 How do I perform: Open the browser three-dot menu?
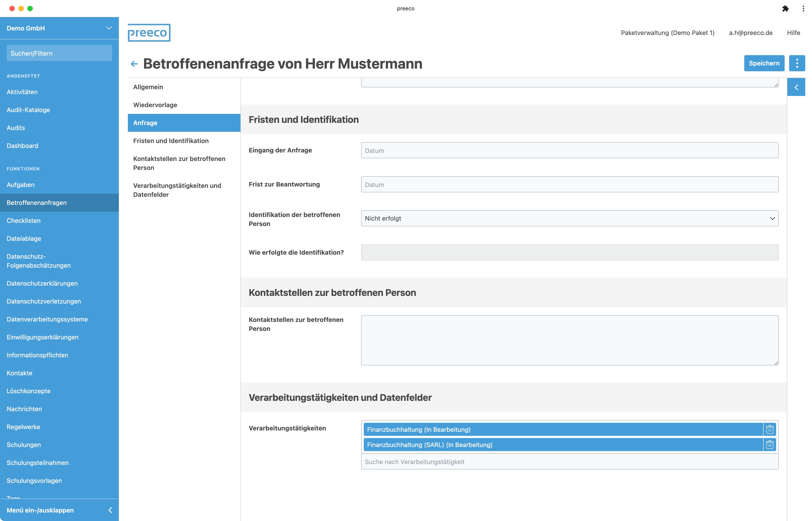coord(803,9)
